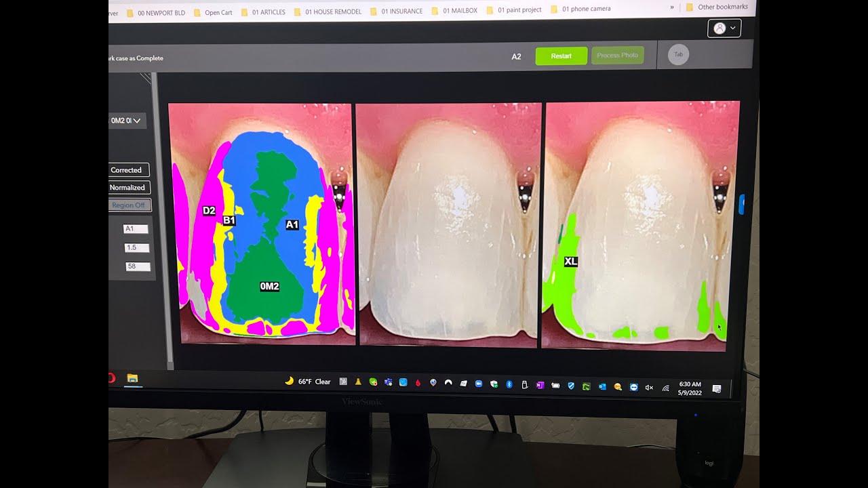Click the A1 value field
868x488 pixels.
point(136,228)
